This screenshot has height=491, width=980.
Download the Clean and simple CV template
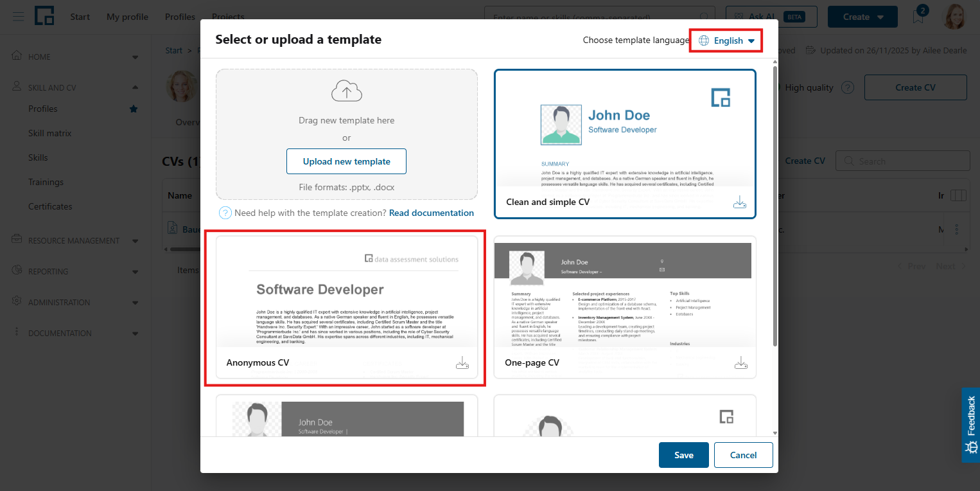pos(740,202)
